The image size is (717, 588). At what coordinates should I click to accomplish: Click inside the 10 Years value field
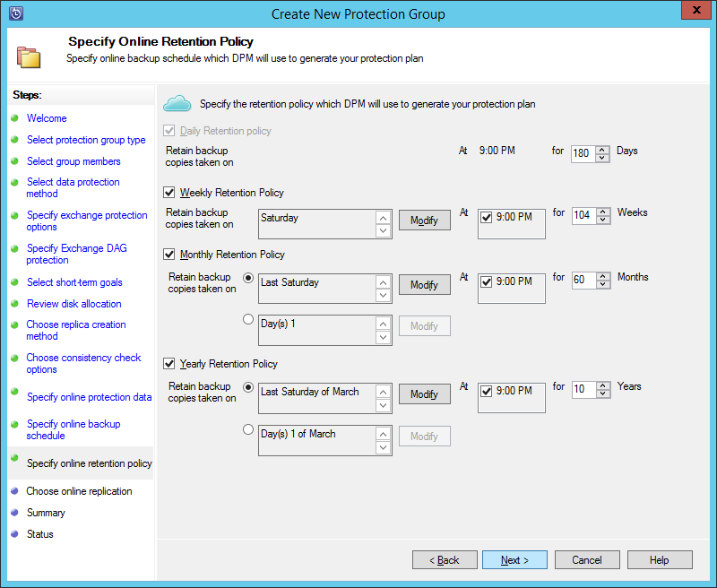coord(583,389)
